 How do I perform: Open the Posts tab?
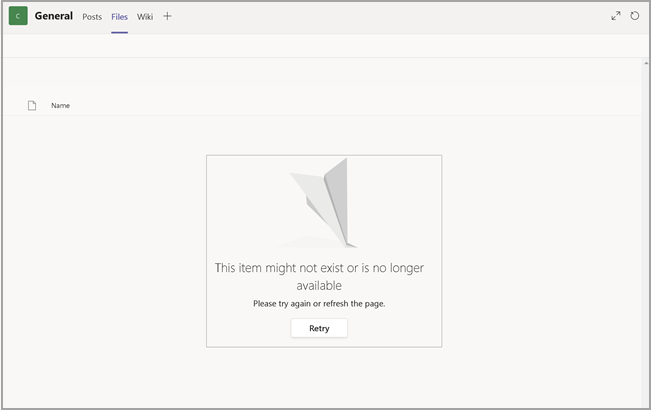[92, 17]
